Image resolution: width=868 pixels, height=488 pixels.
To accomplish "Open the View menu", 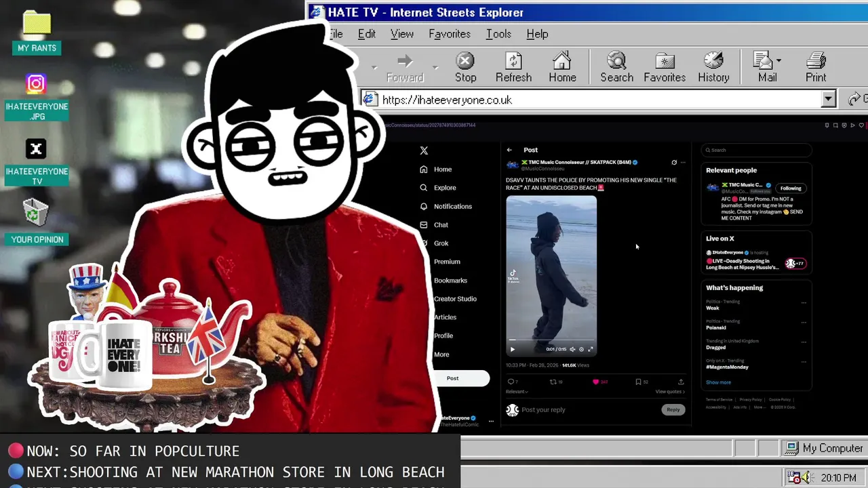I will [402, 34].
